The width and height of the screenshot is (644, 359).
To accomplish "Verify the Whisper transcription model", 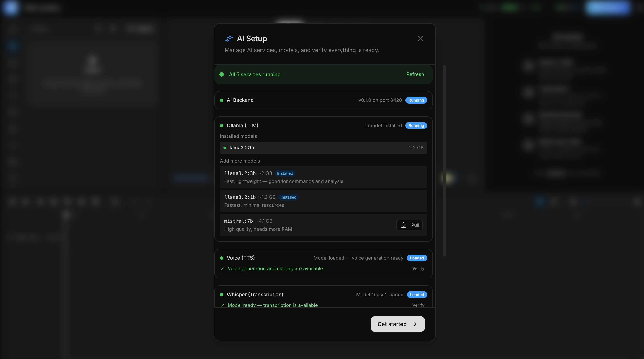I will 418,305.
